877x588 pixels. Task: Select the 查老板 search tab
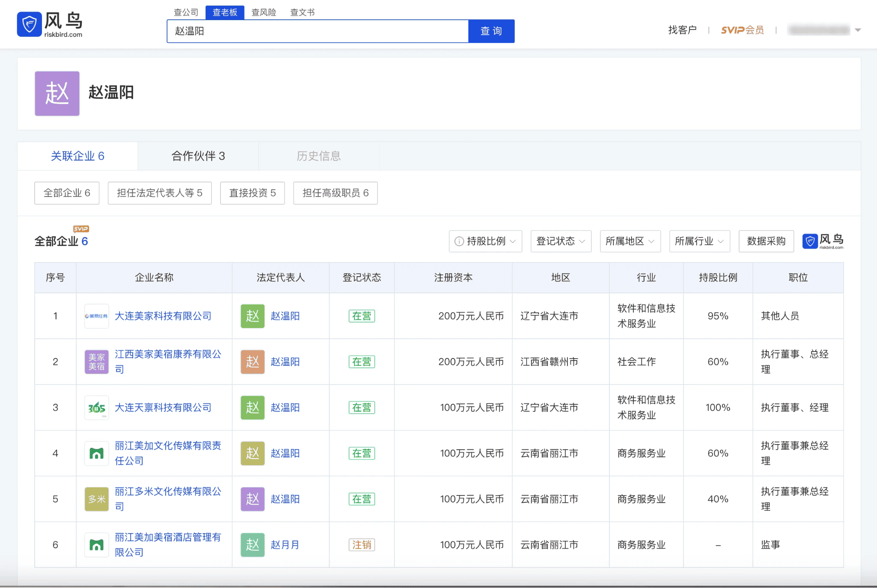pos(225,12)
